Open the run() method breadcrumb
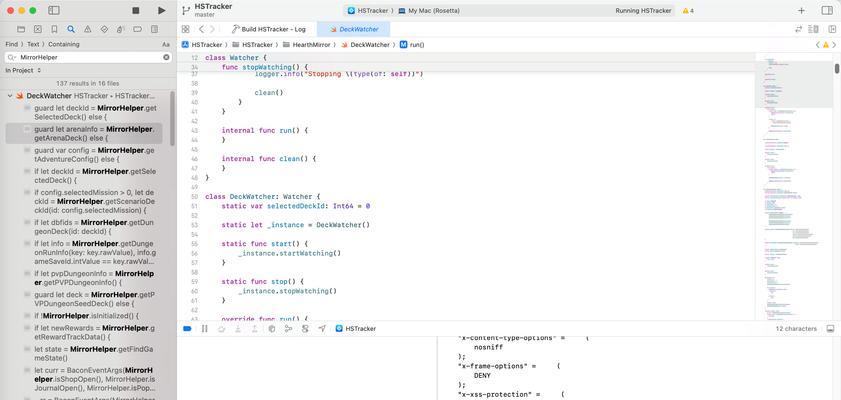 (412, 45)
